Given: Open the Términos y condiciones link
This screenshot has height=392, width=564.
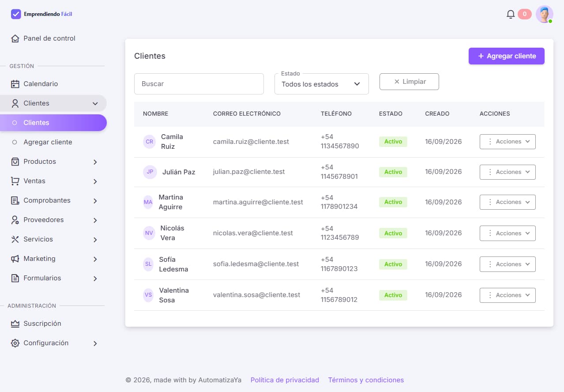Looking at the screenshot, I should coord(366,380).
